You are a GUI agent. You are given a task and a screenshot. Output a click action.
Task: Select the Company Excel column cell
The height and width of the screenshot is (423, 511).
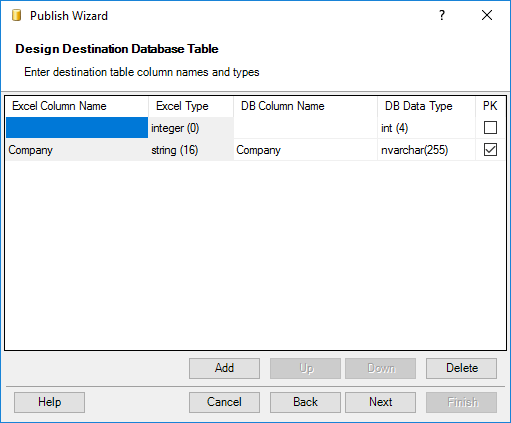coord(77,150)
